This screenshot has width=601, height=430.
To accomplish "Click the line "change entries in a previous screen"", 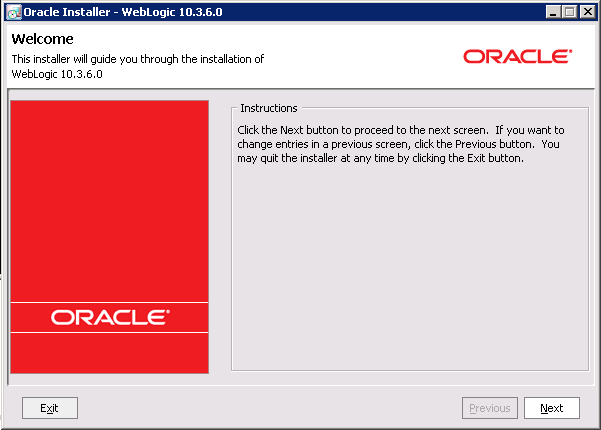I will click(398, 144).
